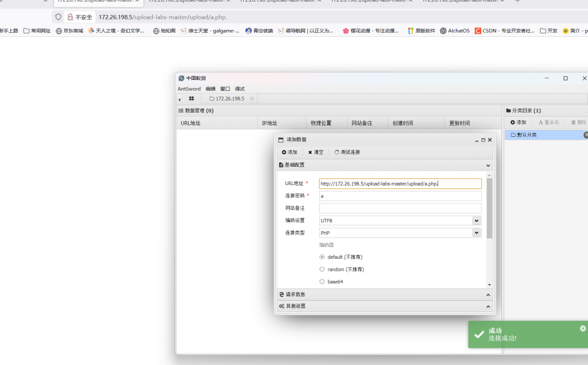Open the AntSword menu
Screen dimensions: 588x365
(189, 89)
